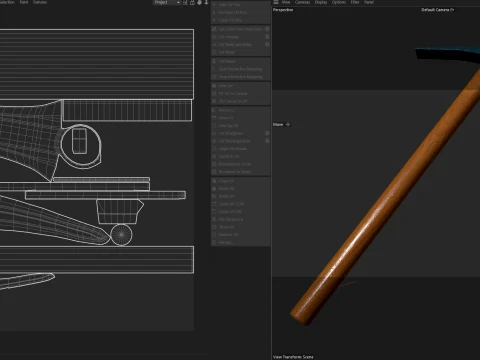Image resolution: width=480 pixels, height=360 pixels.
Task: Open the Project dropdown
Action: pyautogui.click(x=167, y=2)
